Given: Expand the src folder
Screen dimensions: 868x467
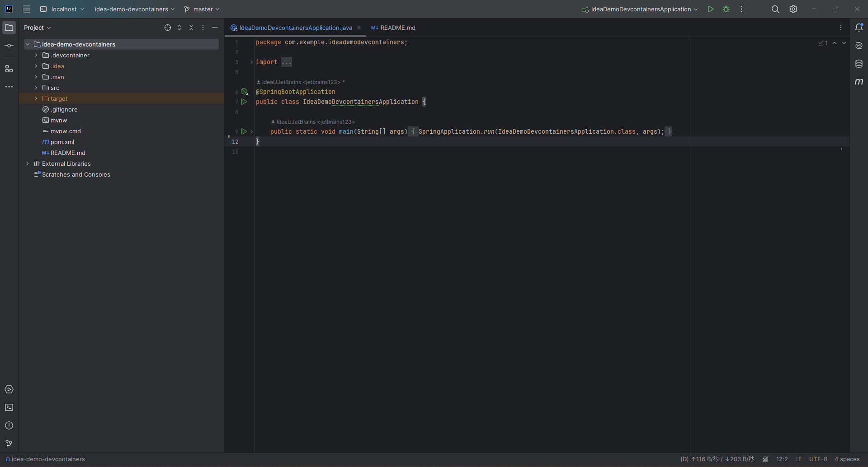Looking at the screenshot, I should [36, 88].
